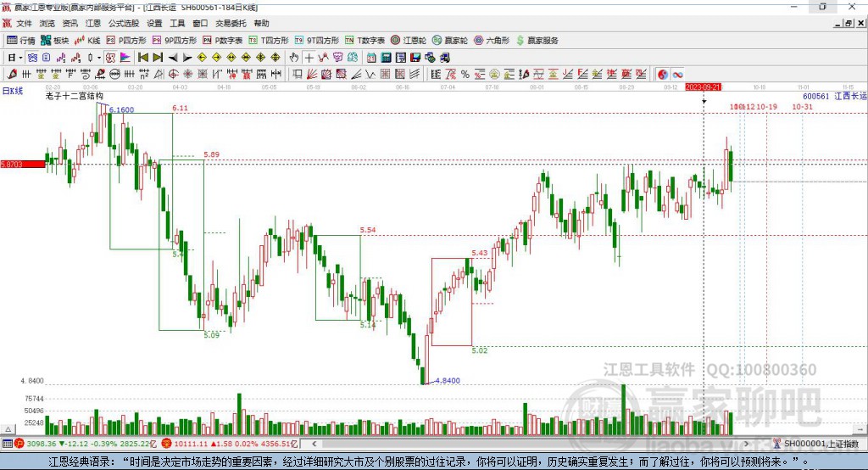Click the horizontal scrollbar right arrow
The image size is (868, 470).
pyautogui.click(x=747, y=444)
